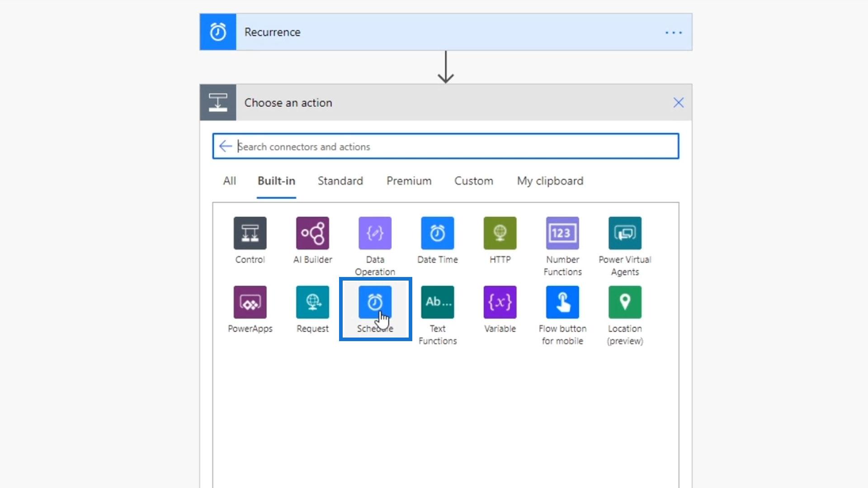Switch to the Premium tab

pos(409,181)
